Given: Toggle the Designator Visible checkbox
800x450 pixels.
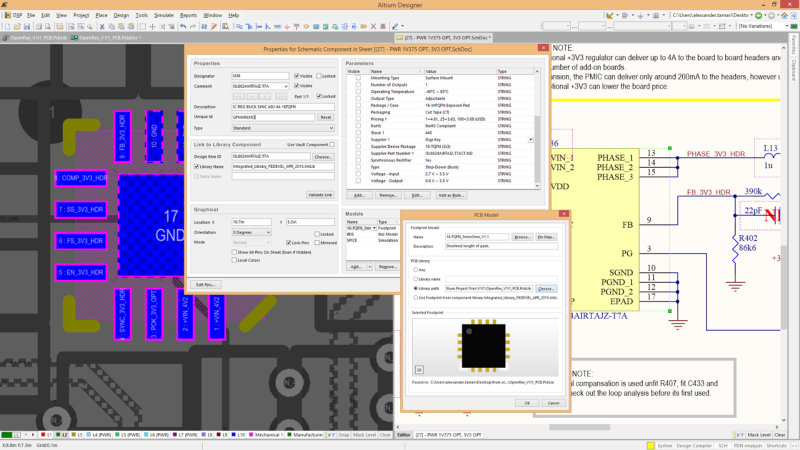Looking at the screenshot, I should (x=296, y=76).
